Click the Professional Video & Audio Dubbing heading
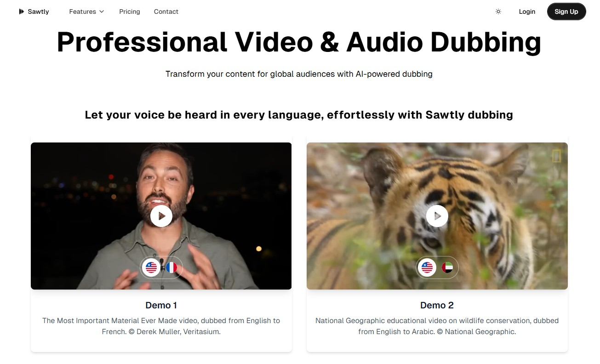The height and width of the screenshot is (364, 600). tap(299, 42)
